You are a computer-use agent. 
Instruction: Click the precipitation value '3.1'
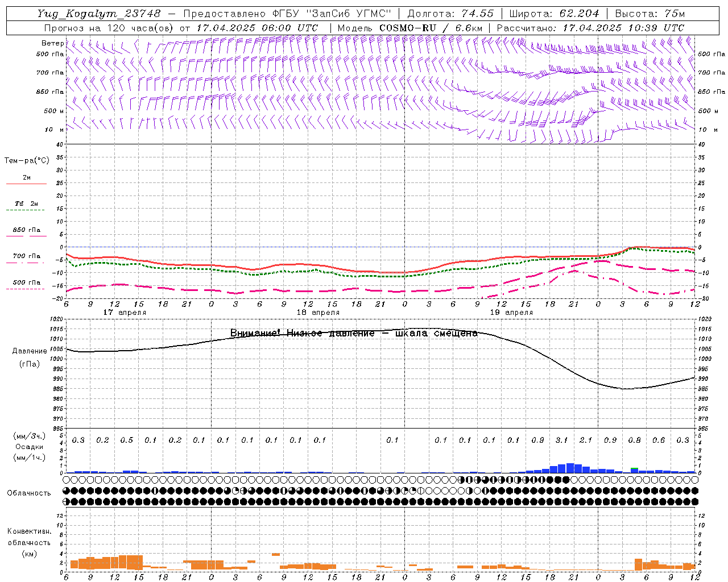pyautogui.click(x=561, y=440)
